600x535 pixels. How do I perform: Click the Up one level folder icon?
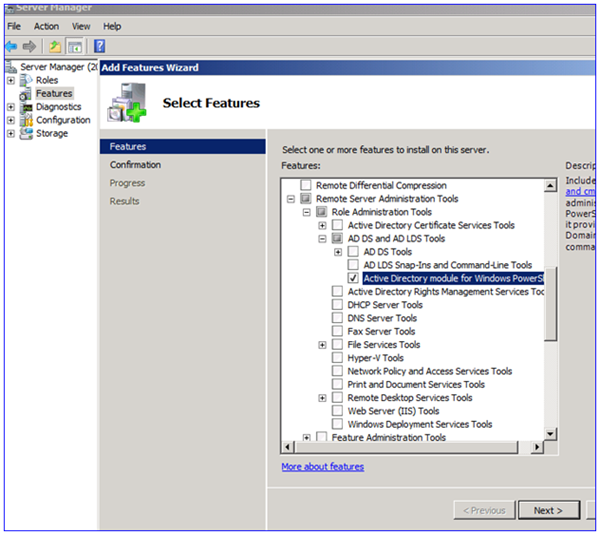pos(55,47)
